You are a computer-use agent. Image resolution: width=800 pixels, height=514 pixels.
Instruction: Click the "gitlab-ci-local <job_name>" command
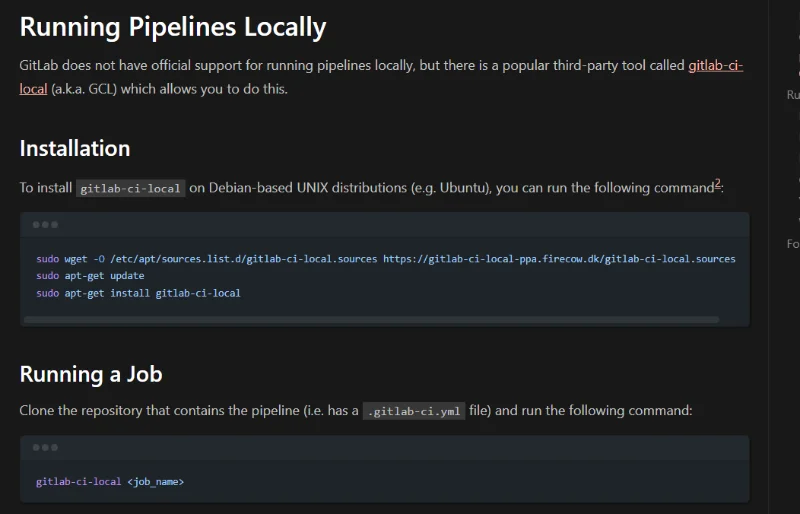coord(110,482)
